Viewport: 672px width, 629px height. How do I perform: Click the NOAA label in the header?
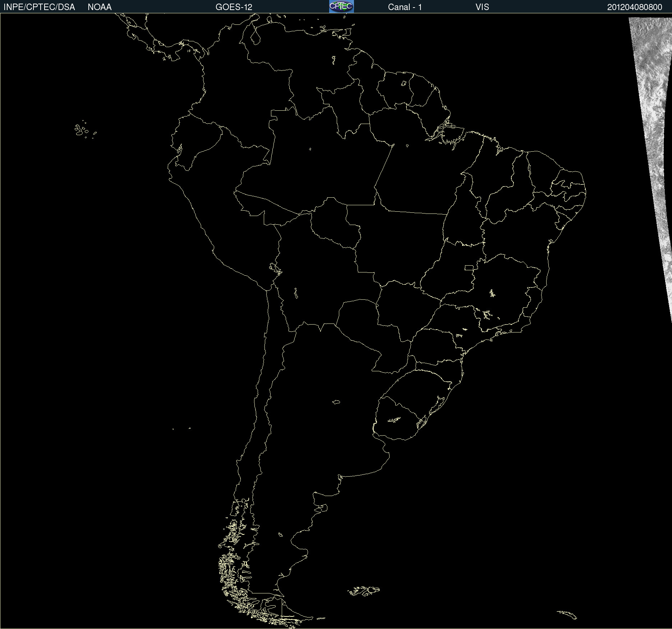click(100, 7)
